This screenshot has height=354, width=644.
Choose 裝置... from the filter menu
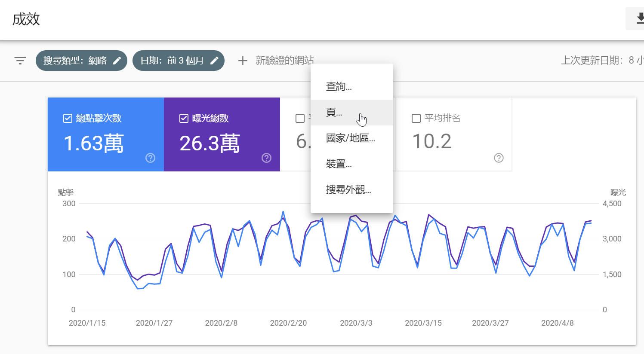tap(352, 164)
